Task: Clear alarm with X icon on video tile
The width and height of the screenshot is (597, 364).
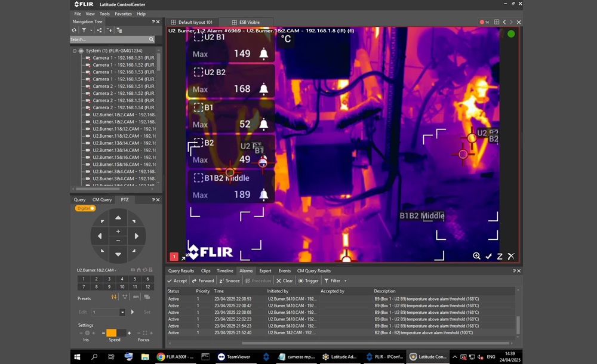Action: coord(511,256)
